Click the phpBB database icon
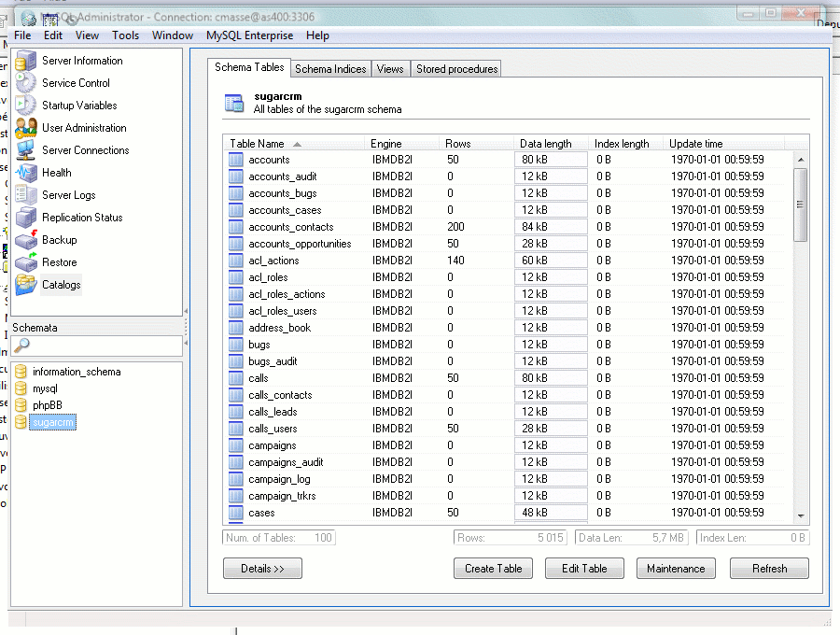Viewport: 840px width, 635px height. point(21,405)
